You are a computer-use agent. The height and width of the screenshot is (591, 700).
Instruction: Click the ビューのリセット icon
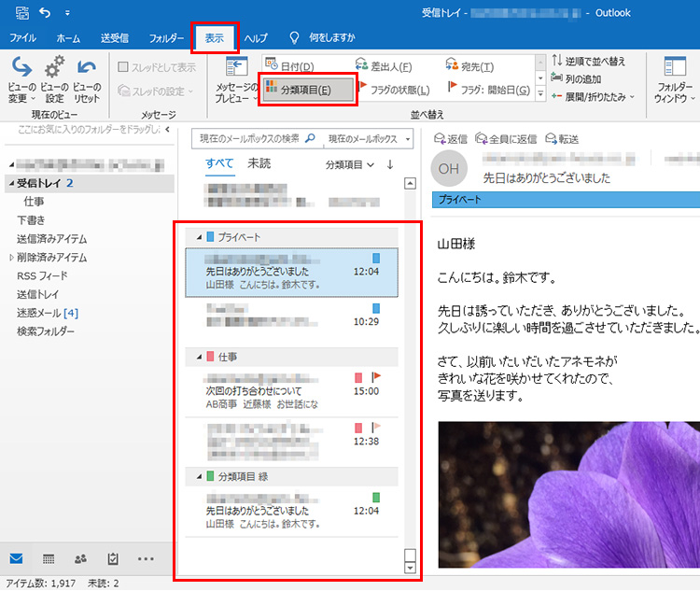pyautogui.click(x=87, y=70)
